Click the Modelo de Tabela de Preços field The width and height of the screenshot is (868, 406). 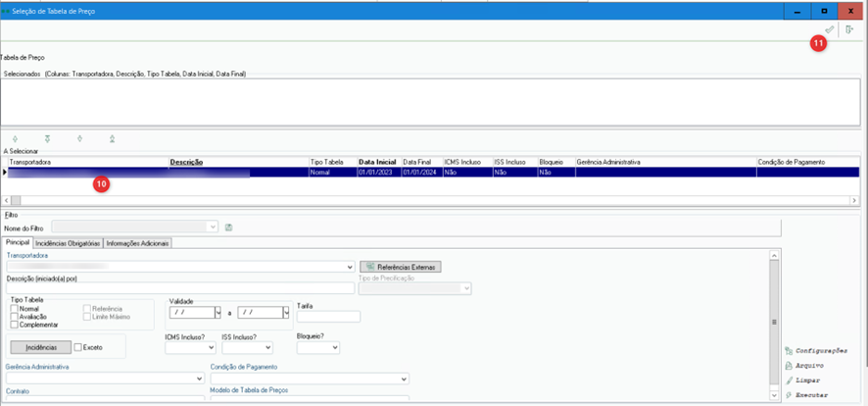(x=310, y=398)
